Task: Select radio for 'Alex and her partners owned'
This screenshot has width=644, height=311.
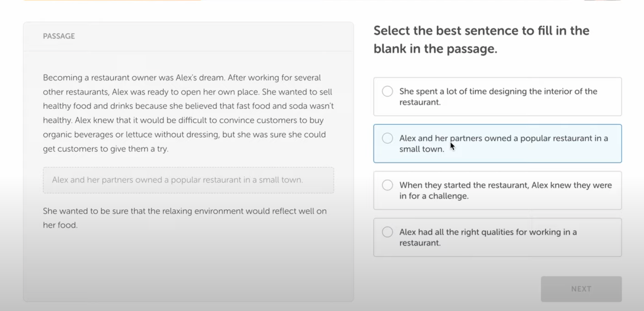Action: click(x=387, y=138)
